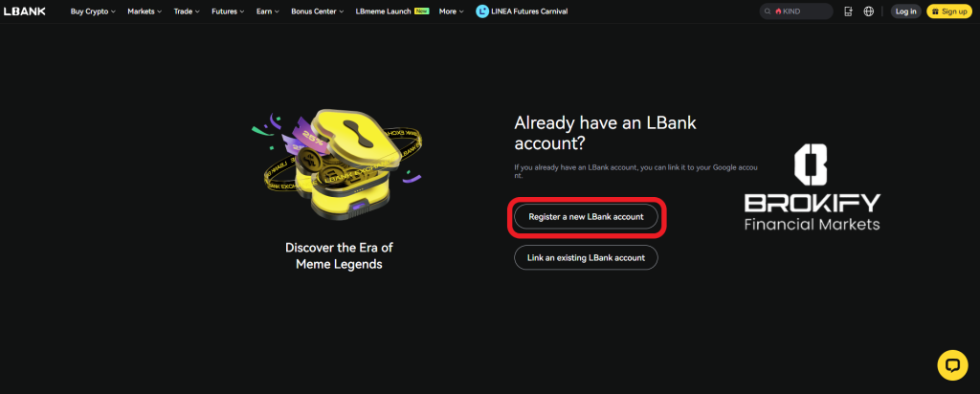Open the Earn menu
The width and height of the screenshot is (980, 394).
(x=268, y=11)
